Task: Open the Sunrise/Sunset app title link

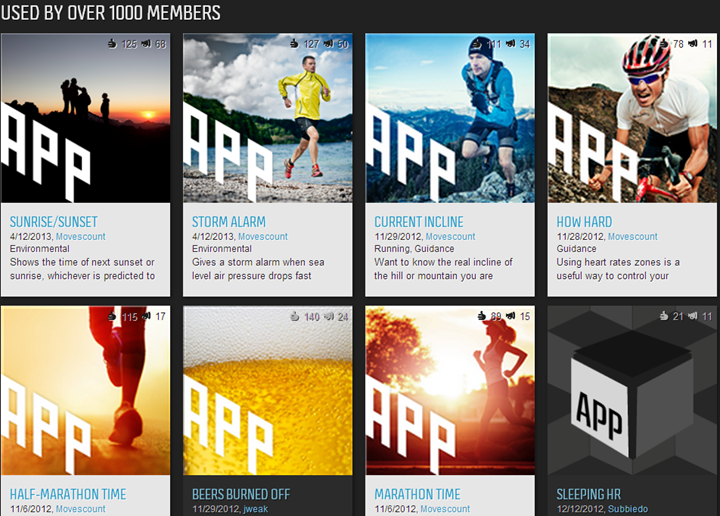Action: tap(54, 222)
